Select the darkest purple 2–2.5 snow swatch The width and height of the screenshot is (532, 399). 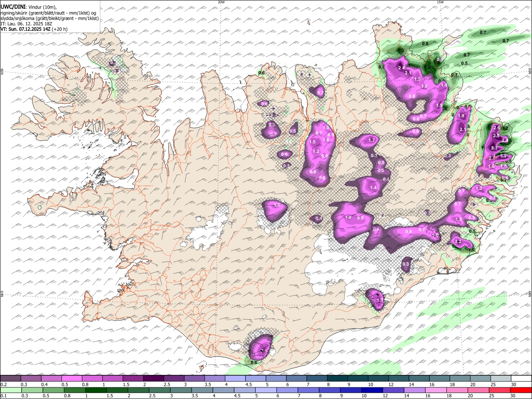tap(153, 379)
